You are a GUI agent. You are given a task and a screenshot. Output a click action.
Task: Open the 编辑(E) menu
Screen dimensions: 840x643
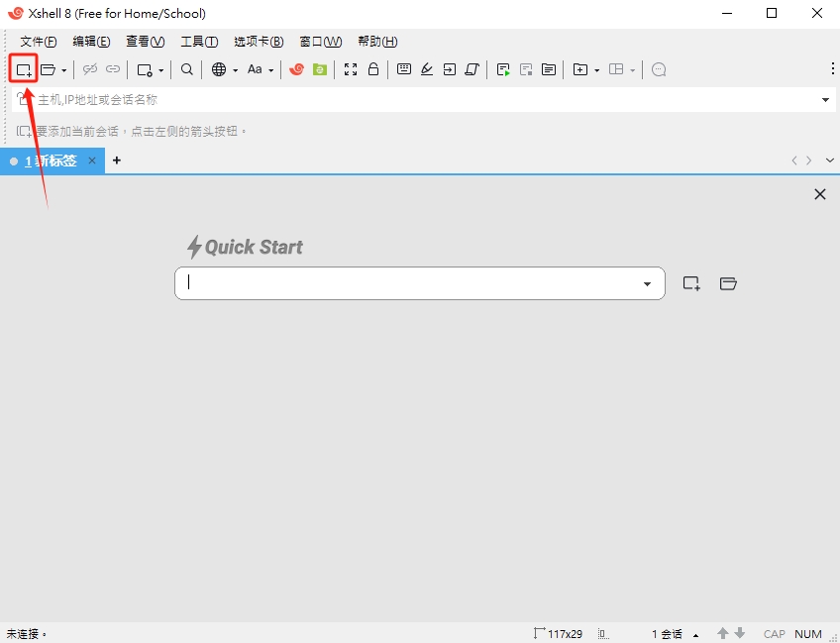point(91,42)
